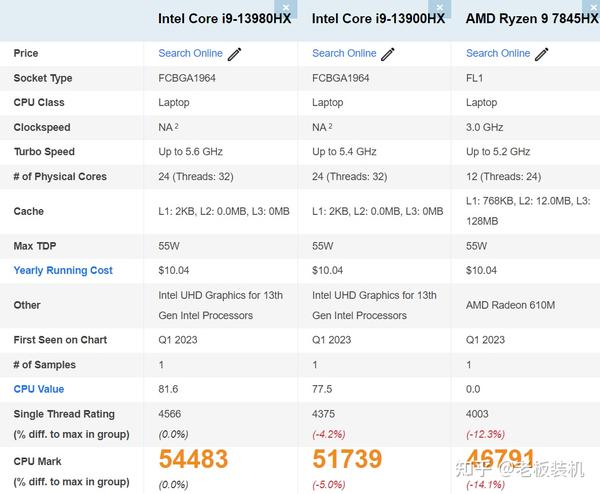Open the Yearly Running Cost link
This screenshot has width=600, height=494.
pyautogui.click(x=63, y=270)
